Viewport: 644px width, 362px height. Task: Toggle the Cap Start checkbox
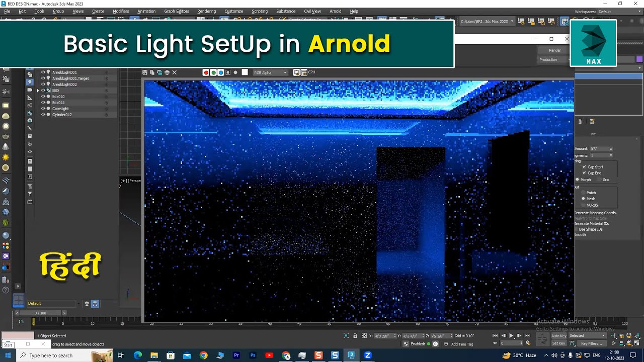pyautogui.click(x=584, y=167)
